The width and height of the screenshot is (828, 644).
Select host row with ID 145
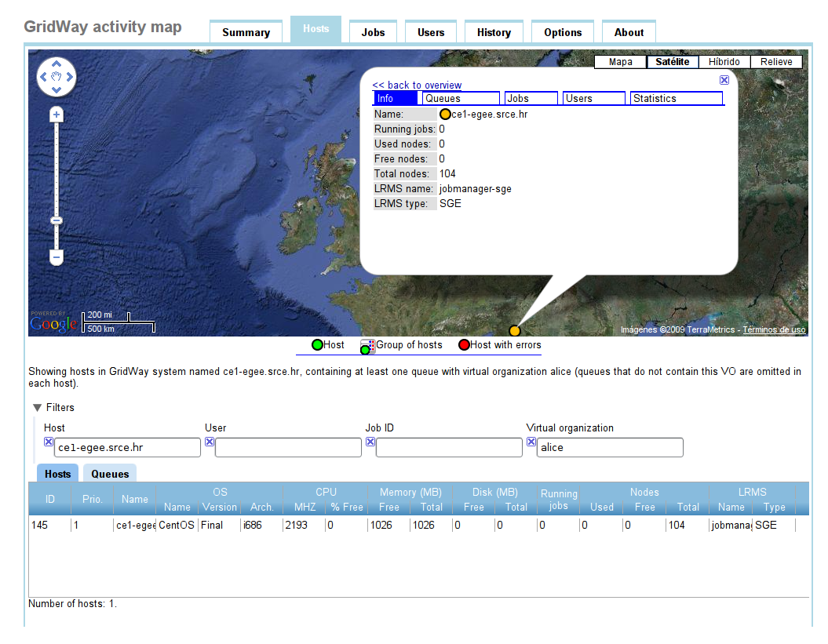pyautogui.click(x=419, y=526)
